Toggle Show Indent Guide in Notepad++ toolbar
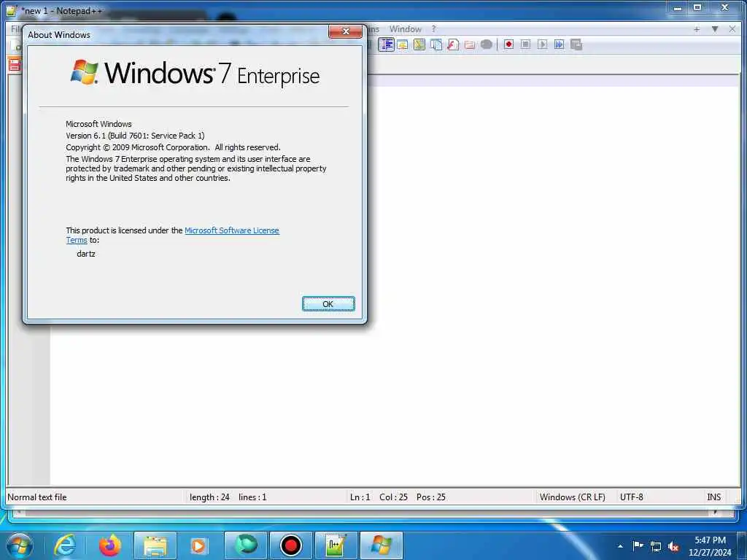This screenshot has width=747, height=560. point(386,44)
